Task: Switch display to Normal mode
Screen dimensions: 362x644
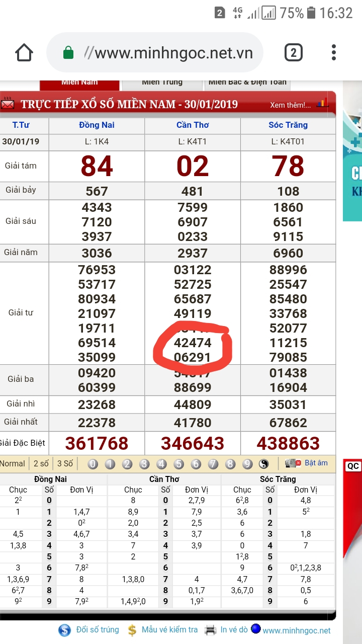Action: (13, 463)
